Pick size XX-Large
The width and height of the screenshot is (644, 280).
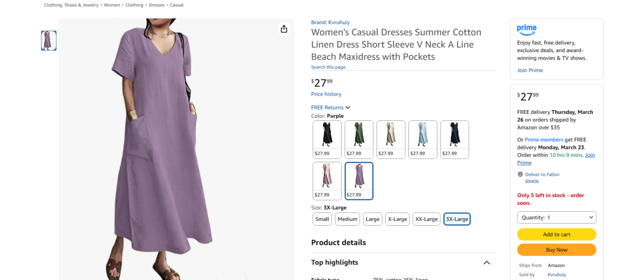(x=427, y=219)
